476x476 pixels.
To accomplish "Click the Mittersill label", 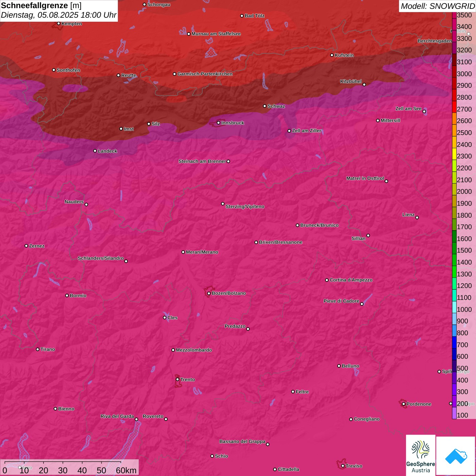I will tap(390, 120).
